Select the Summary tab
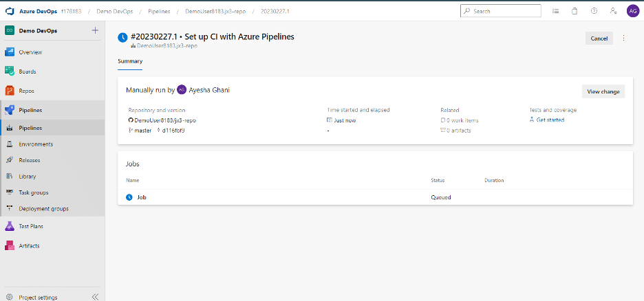This screenshot has width=644, height=301. (130, 62)
